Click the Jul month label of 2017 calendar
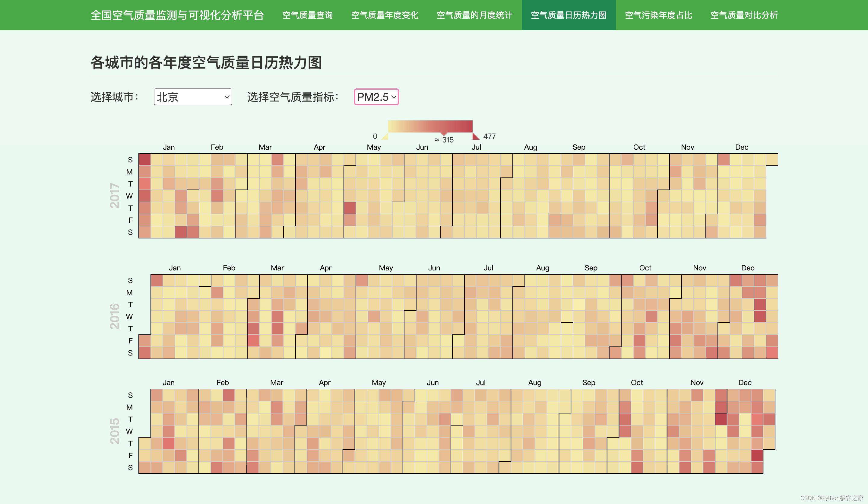Screen dimensions: 868x504 (x=476, y=147)
